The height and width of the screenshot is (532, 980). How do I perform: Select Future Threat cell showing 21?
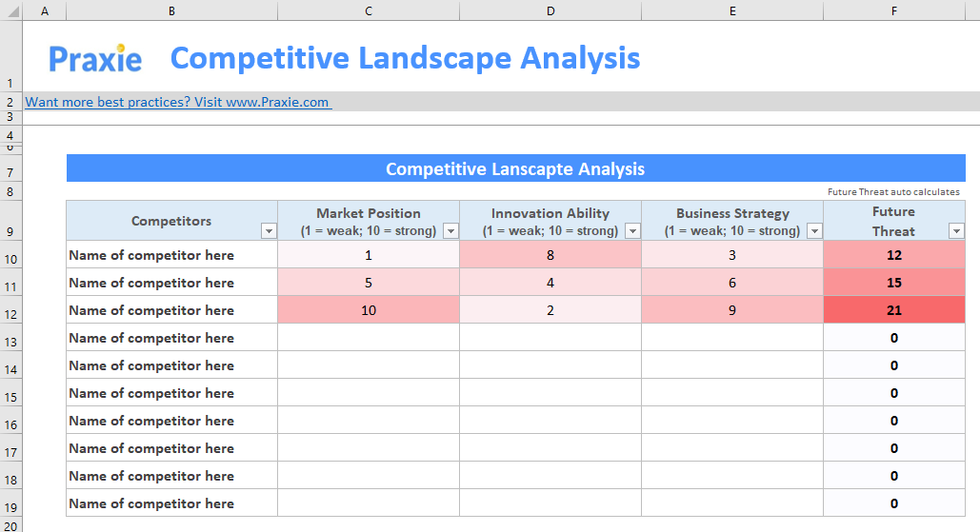click(x=893, y=309)
